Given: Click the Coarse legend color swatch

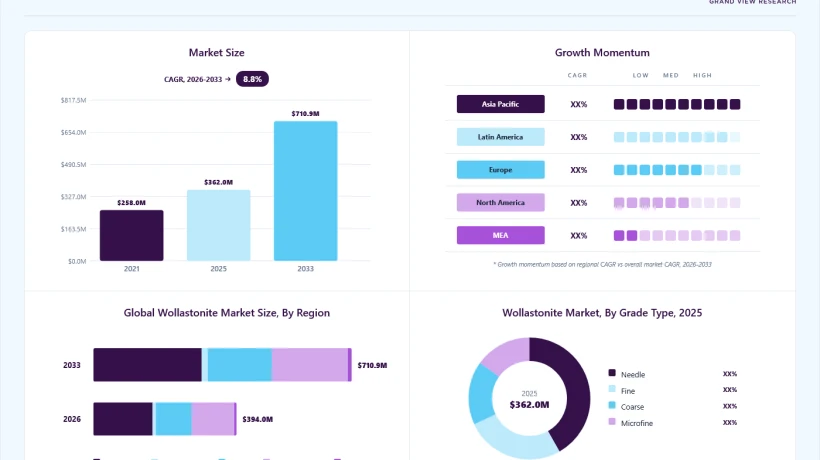Looking at the screenshot, I should (612, 405).
